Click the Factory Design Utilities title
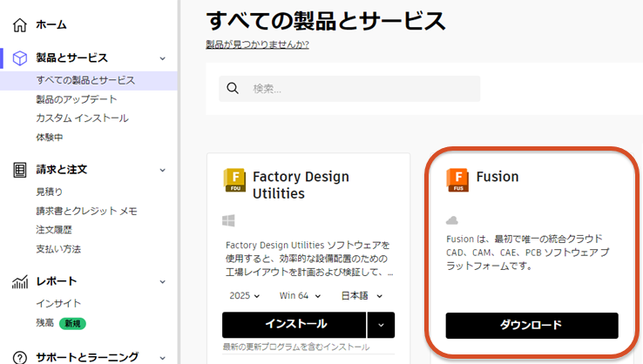 click(x=301, y=185)
